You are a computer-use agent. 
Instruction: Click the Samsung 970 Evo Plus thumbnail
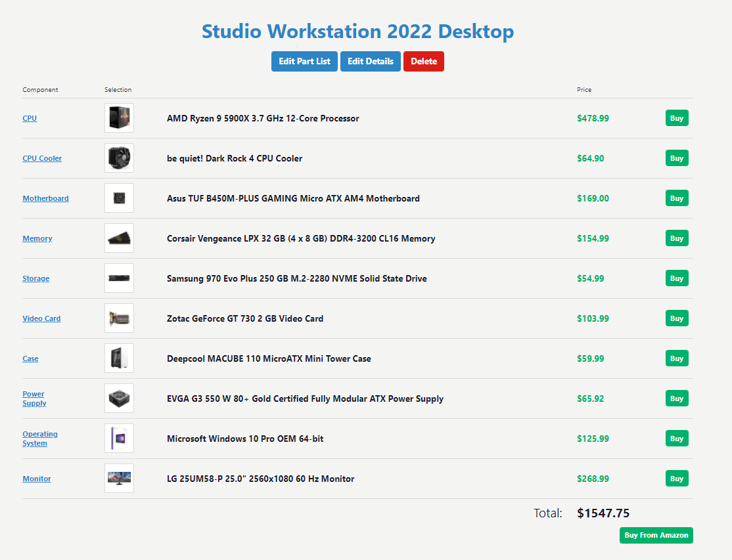tap(119, 278)
